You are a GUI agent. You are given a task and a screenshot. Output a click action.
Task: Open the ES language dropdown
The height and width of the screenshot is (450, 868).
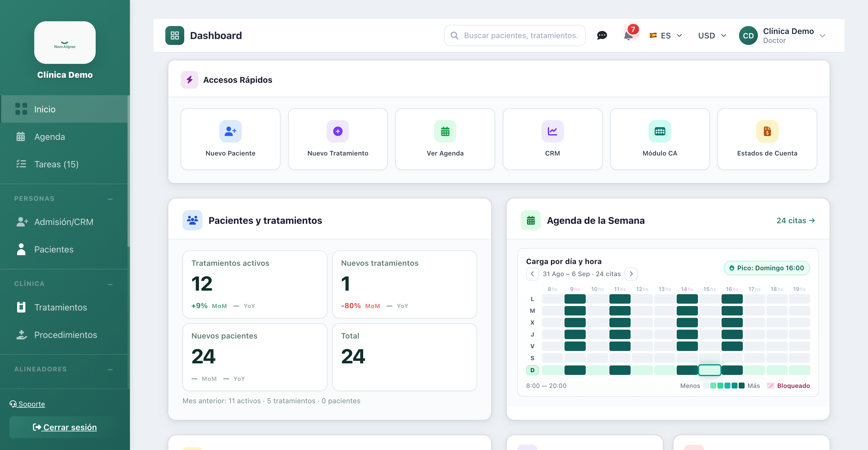pos(666,35)
